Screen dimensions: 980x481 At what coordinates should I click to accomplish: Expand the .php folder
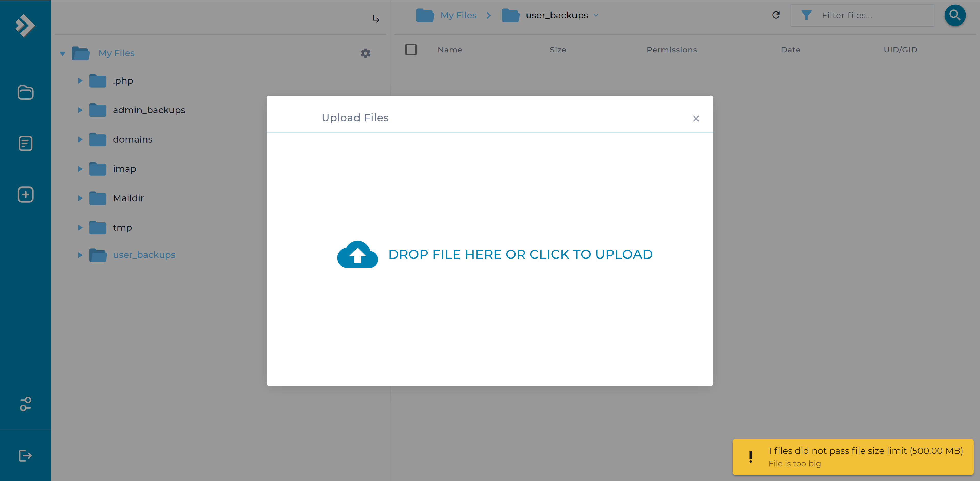tap(80, 81)
